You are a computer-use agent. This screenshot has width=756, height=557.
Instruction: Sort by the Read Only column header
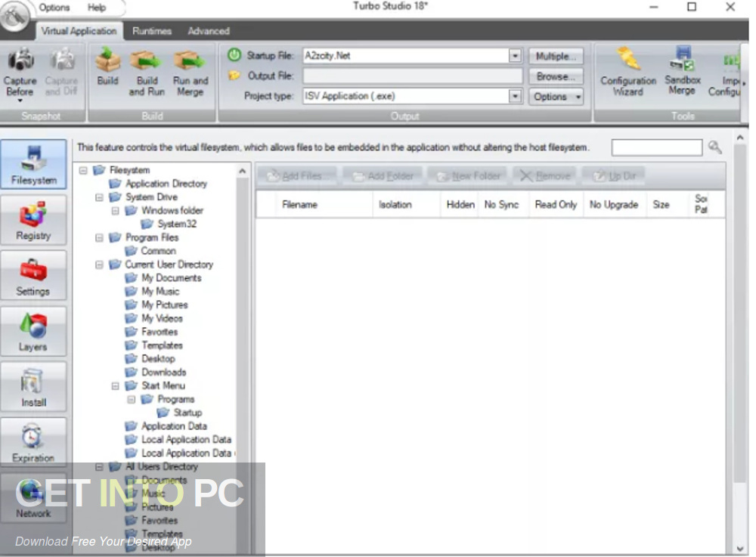tap(556, 205)
